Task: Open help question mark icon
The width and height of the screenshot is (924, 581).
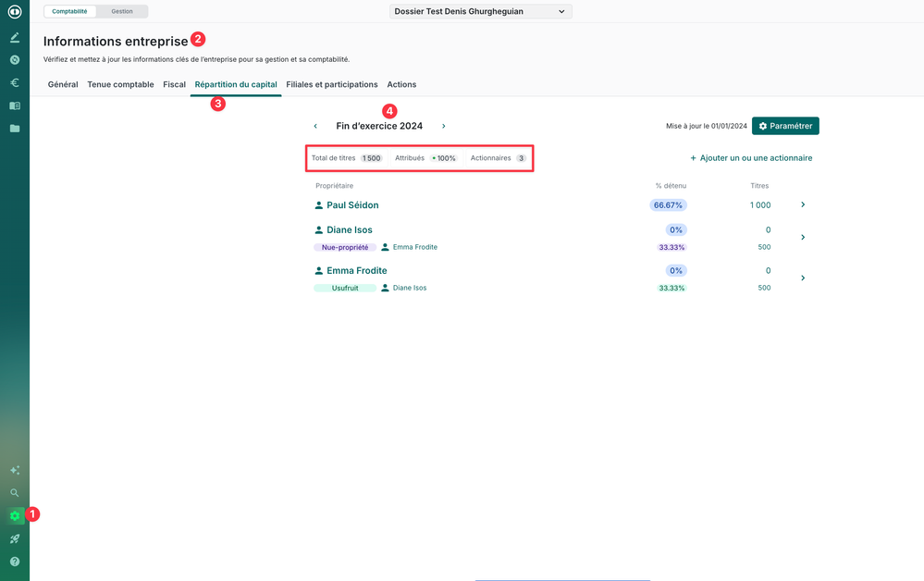Action: 15,562
